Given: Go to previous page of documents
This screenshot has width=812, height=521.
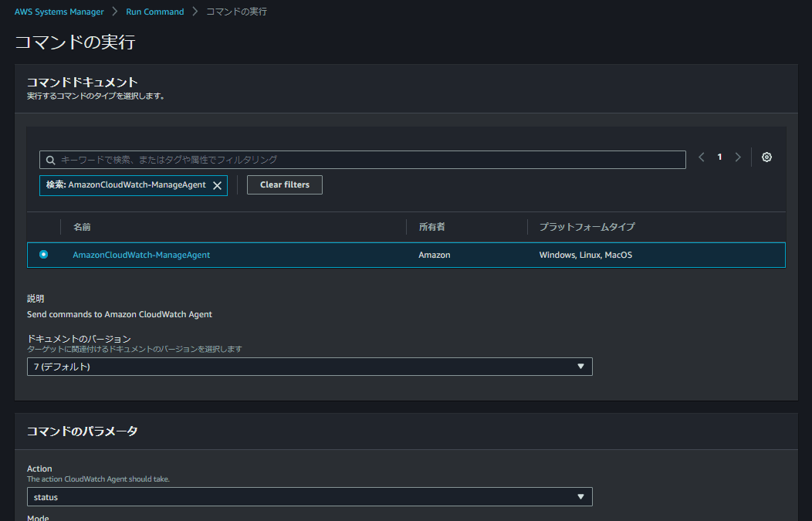Looking at the screenshot, I should [702, 157].
